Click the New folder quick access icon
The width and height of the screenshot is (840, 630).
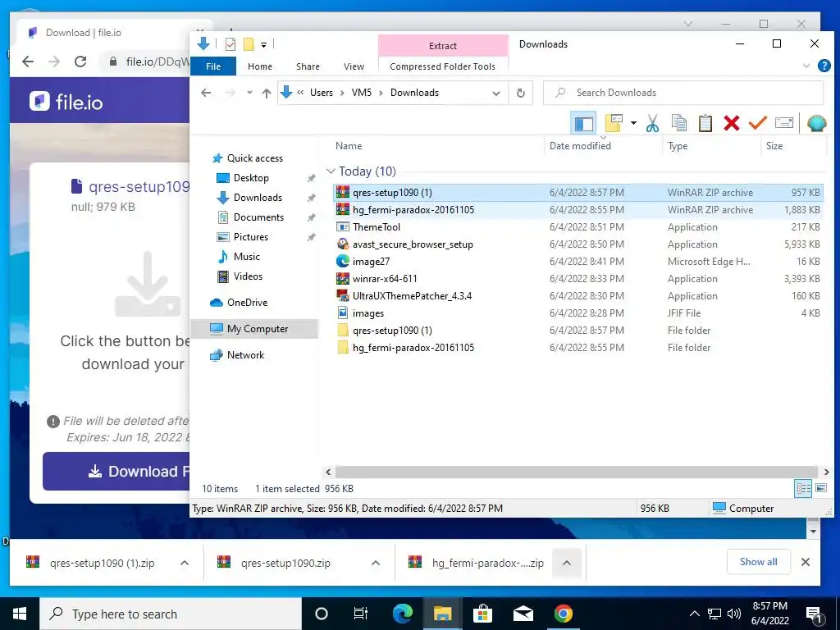point(249,44)
